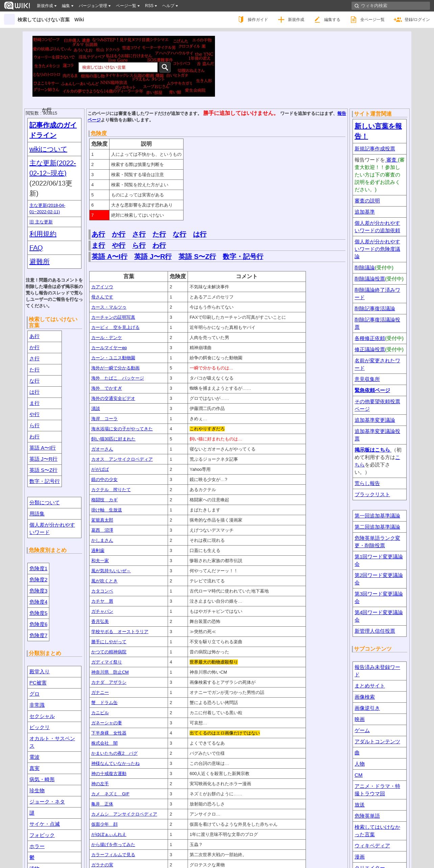434x868 pixels.
Task: Open ガディマイ祭り entry
Action: pos(106,662)
